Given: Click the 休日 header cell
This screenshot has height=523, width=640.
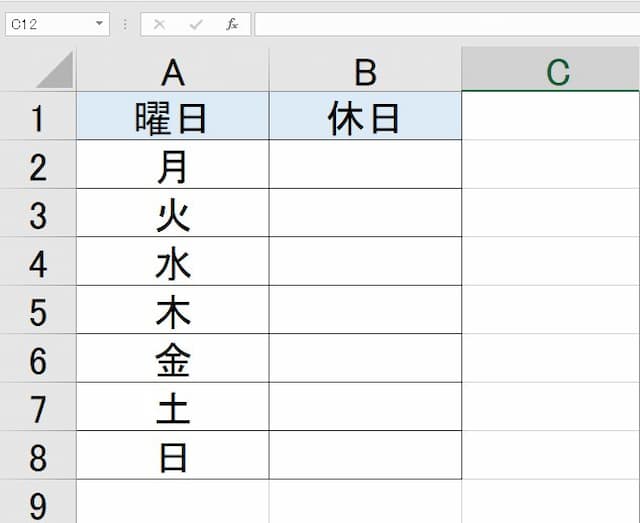Looking at the screenshot, I should tap(365, 118).
